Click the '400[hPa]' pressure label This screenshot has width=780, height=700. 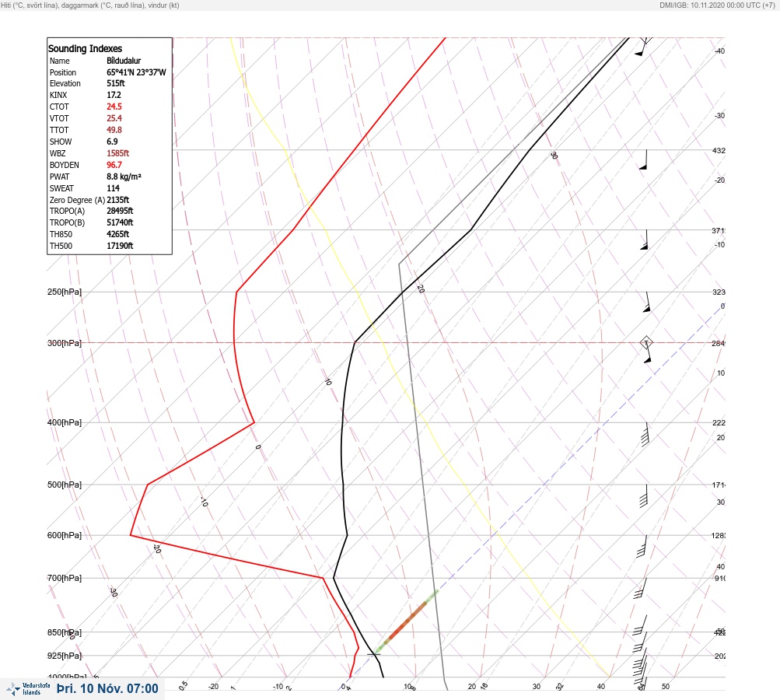(65, 422)
